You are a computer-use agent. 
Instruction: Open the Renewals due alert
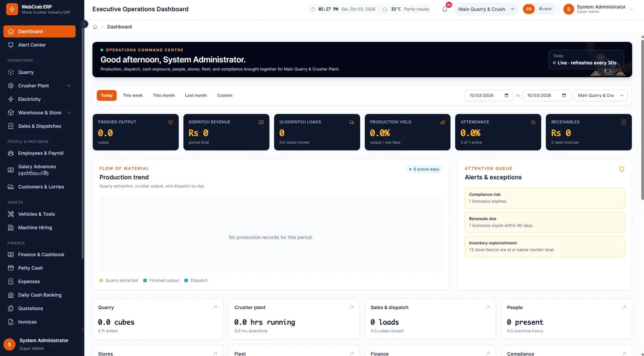[545, 222]
